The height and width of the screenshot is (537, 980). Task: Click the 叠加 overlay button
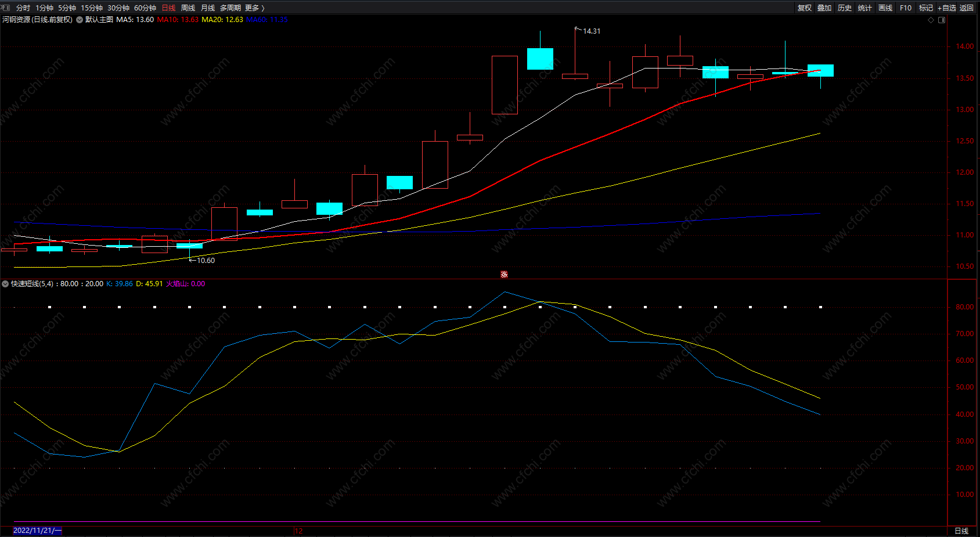click(x=824, y=8)
